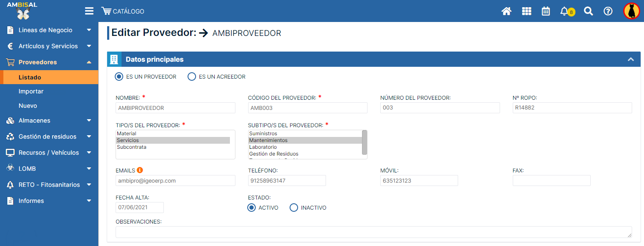This screenshot has height=246, width=644.
Task: Open the Importar submenu item
Action: pos(31,91)
